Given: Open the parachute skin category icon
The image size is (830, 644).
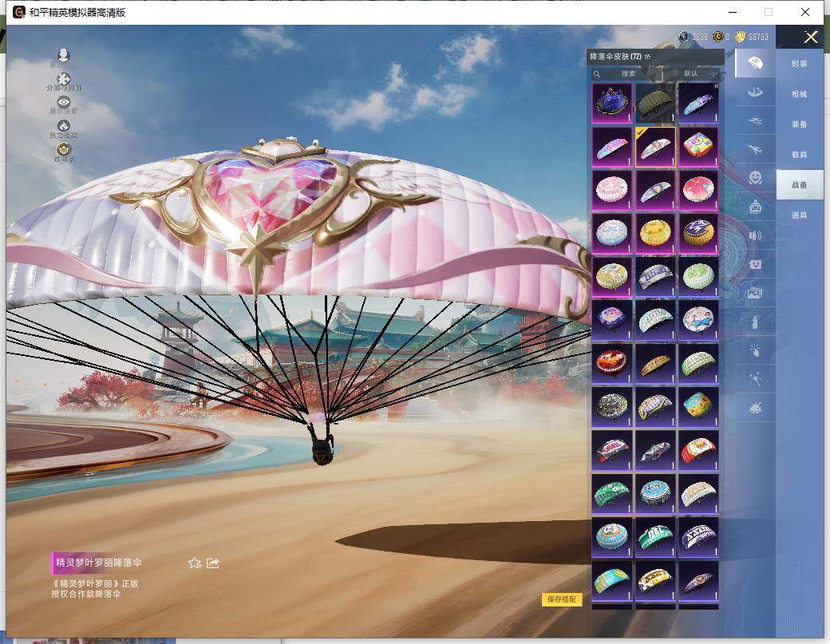Looking at the screenshot, I should click(x=754, y=63).
